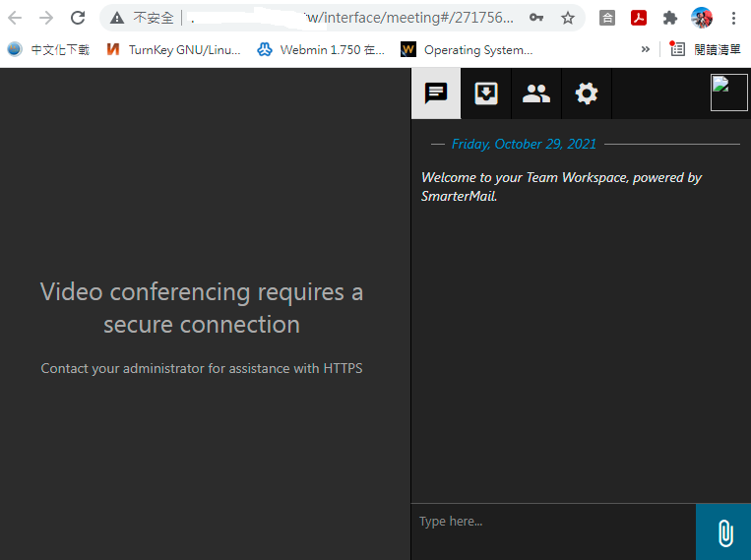Type in the 'Type here...' message field
Image resolution: width=751 pixels, height=560 pixels.
tap(553, 522)
